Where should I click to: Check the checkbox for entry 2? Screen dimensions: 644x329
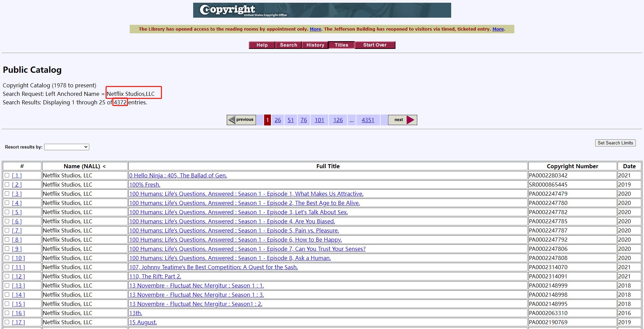7,185
